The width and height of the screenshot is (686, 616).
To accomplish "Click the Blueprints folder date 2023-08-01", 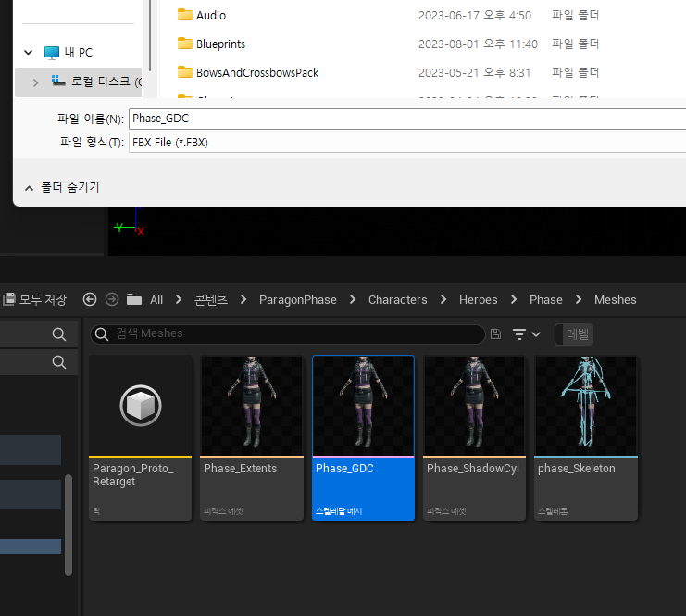I will (478, 44).
